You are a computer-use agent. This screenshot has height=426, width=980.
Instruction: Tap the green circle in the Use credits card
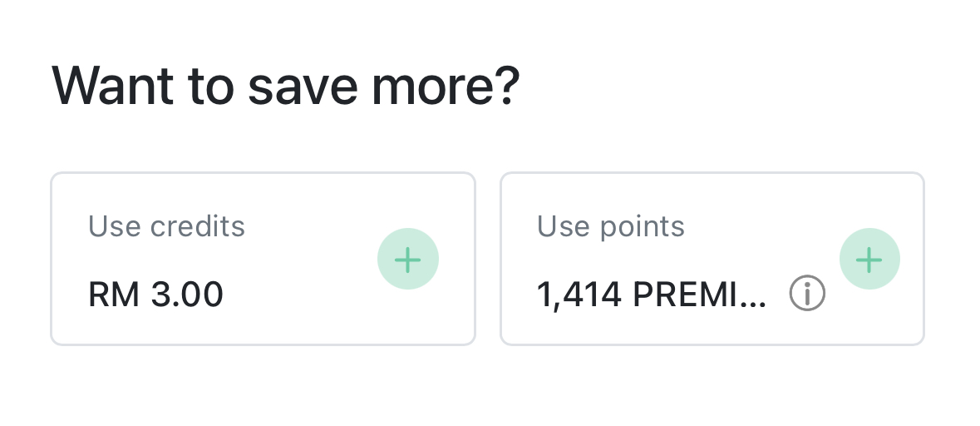pyautogui.click(x=407, y=260)
